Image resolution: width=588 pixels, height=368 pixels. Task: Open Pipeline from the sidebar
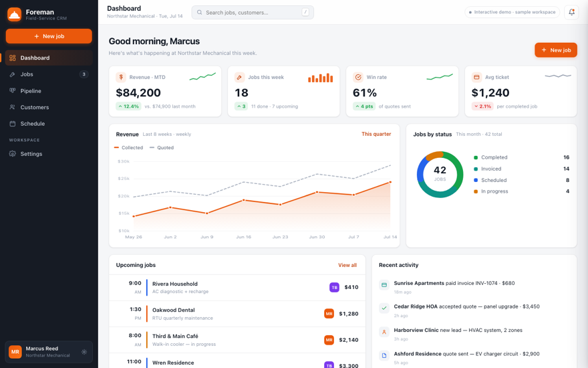[x=49, y=91]
